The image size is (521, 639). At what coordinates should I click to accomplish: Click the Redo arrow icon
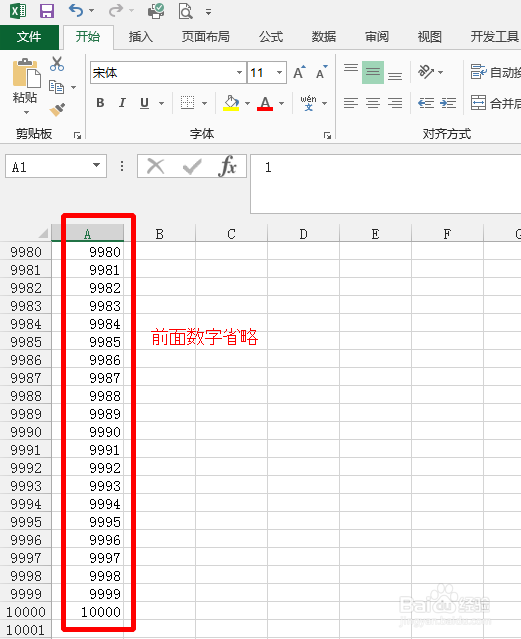[x=115, y=10]
